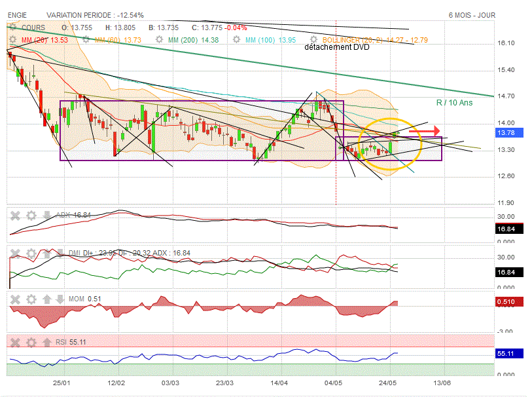Move the RSI panel up
532x397 pixels.
(46, 342)
